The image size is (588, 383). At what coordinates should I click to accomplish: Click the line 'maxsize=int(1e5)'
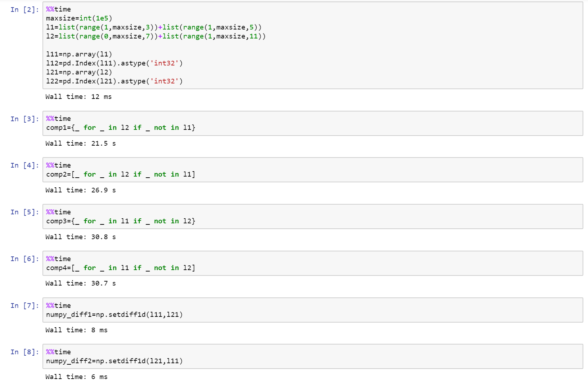[79, 18]
